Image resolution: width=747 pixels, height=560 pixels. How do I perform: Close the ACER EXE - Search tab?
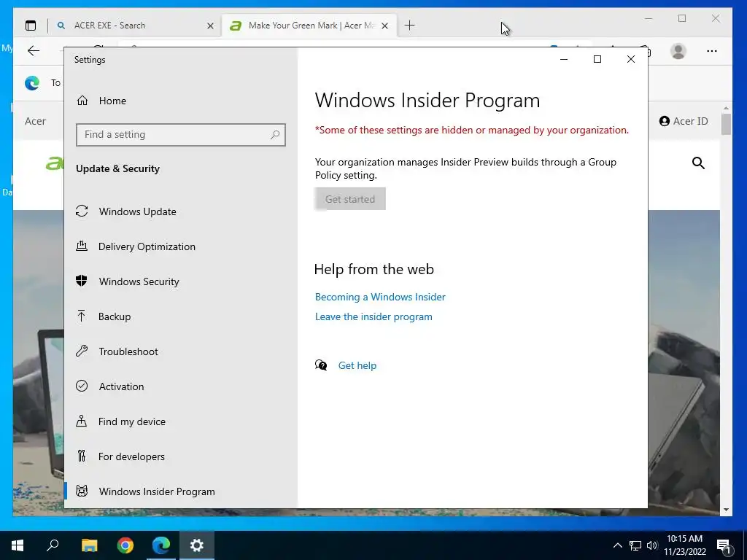(x=210, y=26)
